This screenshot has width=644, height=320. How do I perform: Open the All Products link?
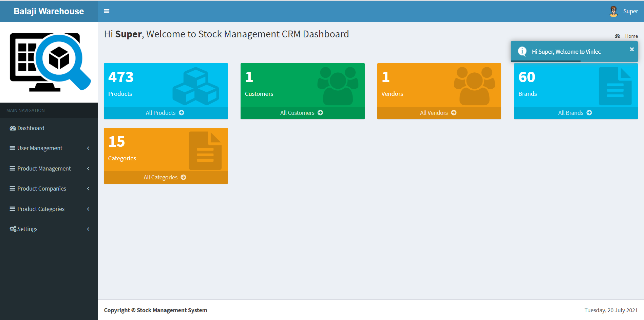165,113
